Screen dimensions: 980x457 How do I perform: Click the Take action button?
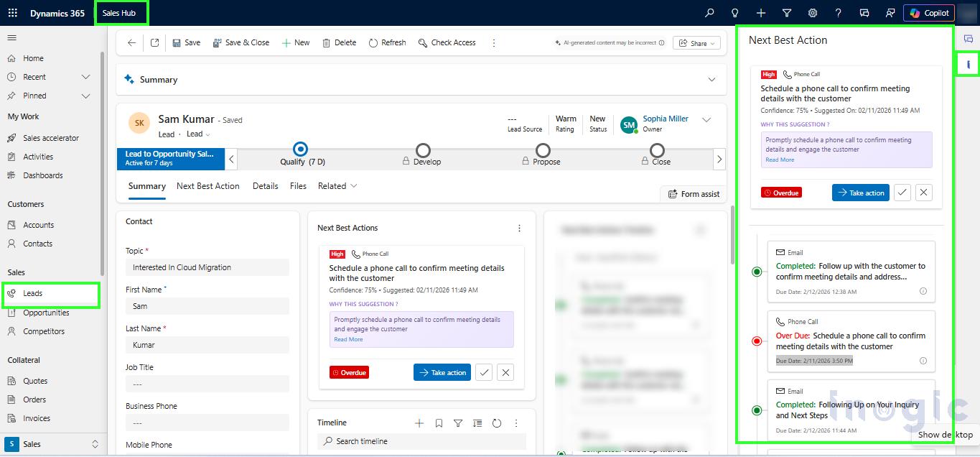(442, 372)
